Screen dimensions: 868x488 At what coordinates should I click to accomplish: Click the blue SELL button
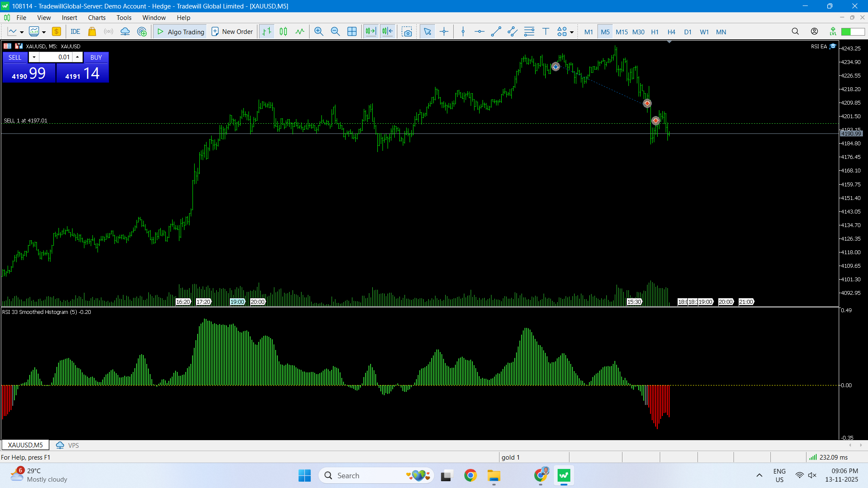[x=15, y=57]
